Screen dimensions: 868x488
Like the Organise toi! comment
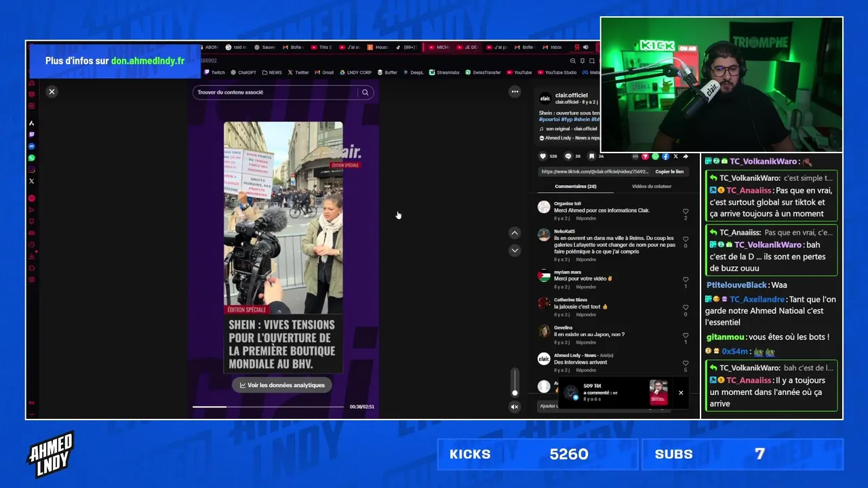point(686,211)
